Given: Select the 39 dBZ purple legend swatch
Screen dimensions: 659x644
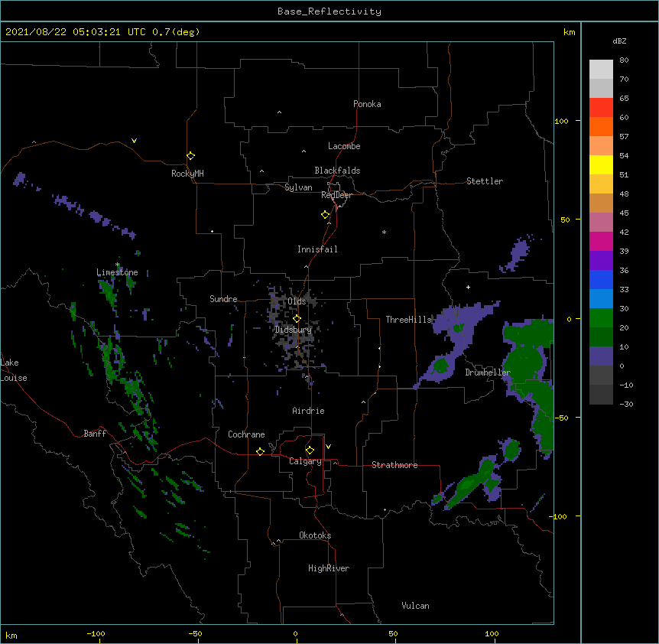Looking at the screenshot, I should 601,260.
